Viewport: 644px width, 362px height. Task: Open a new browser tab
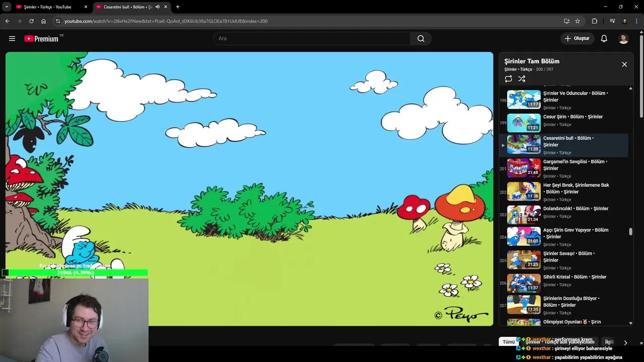pos(178,7)
